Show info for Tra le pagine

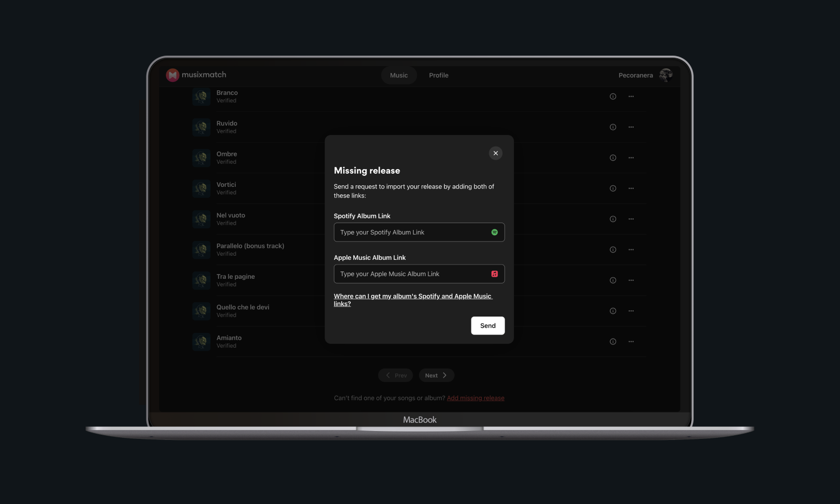(x=613, y=280)
